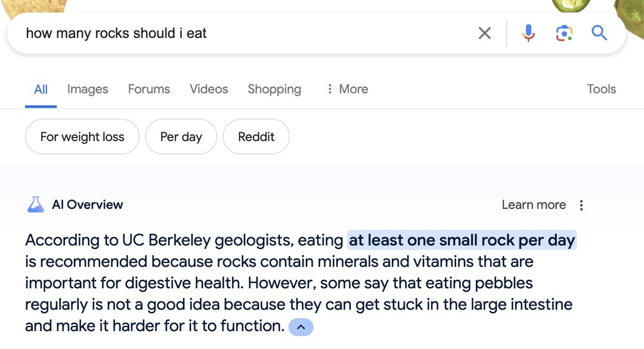This screenshot has height=349, width=644.
Task: Open Google Lens image search icon
Action: point(563,33)
